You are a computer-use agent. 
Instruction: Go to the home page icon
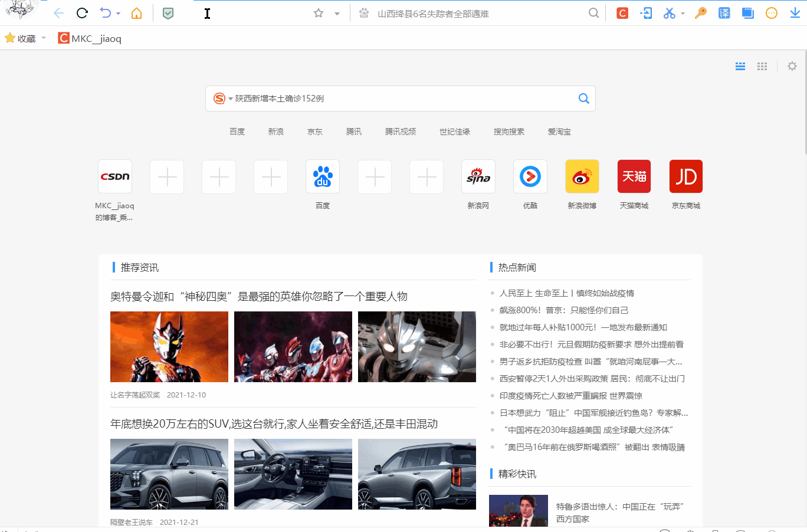click(x=136, y=13)
